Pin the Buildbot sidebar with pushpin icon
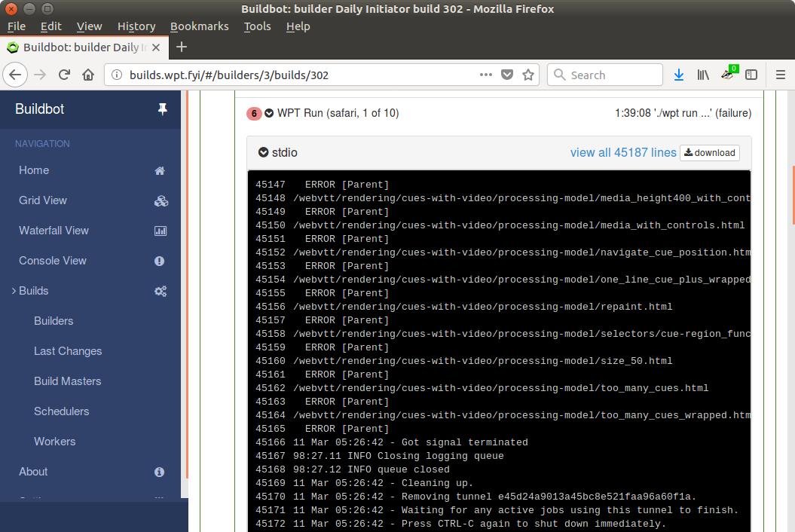The width and height of the screenshot is (795, 532). (162, 109)
